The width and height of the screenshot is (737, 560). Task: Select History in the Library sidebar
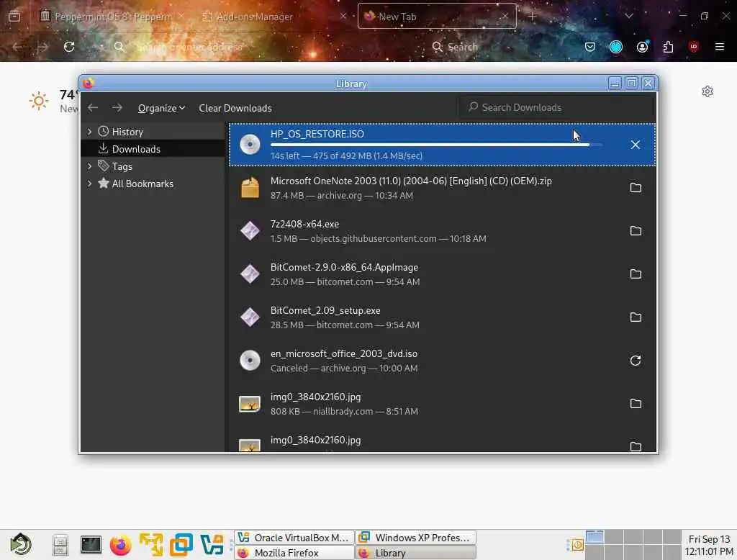(153, 132)
